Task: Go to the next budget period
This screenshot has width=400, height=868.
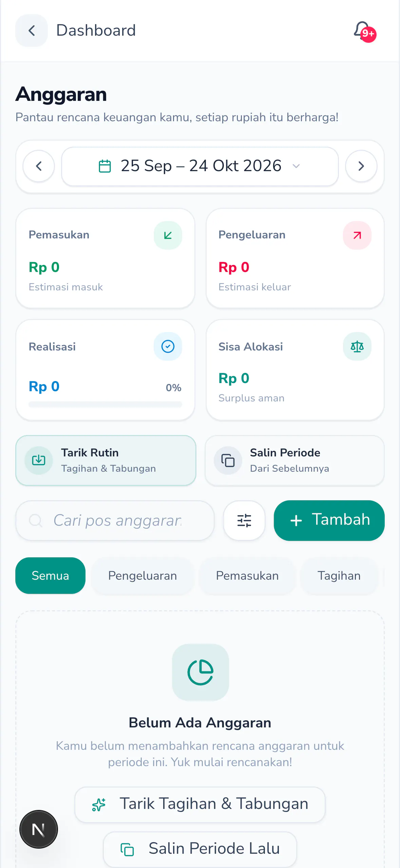Action: coord(361,166)
